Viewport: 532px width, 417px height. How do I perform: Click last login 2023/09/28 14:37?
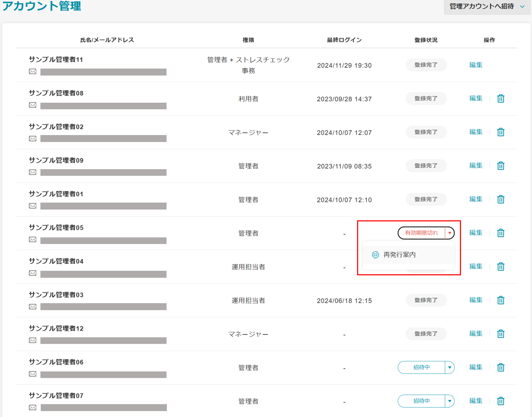[344, 99]
